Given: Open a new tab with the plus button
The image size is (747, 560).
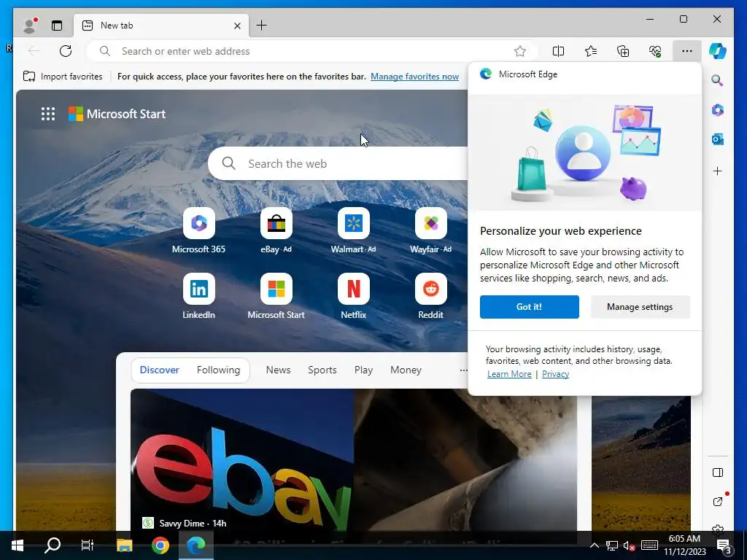Looking at the screenshot, I should [x=262, y=26].
